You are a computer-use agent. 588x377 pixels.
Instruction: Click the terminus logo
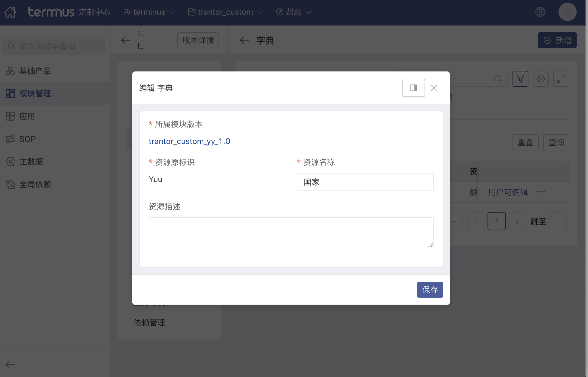(x=51, y=12)
